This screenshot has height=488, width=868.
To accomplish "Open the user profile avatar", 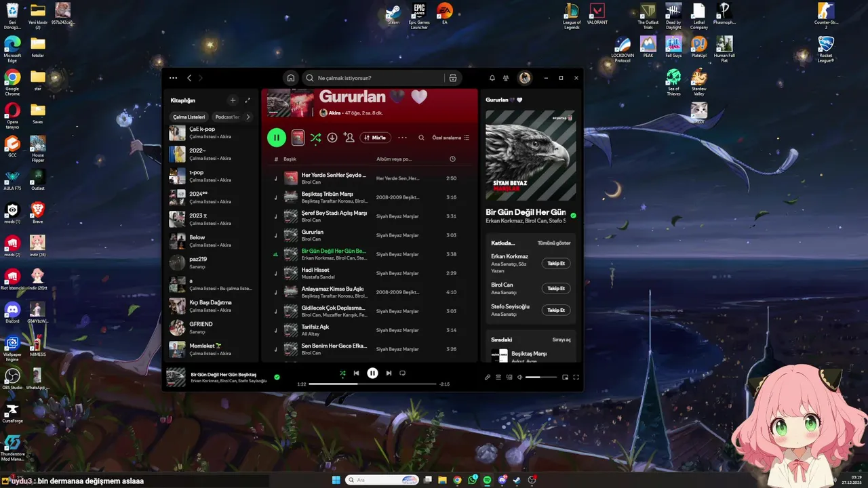I will [x=524, y=78].
